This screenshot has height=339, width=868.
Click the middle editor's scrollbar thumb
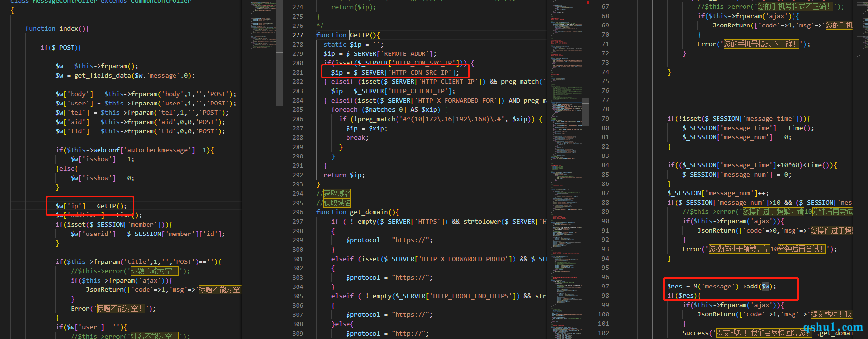[x=585, y=112]
